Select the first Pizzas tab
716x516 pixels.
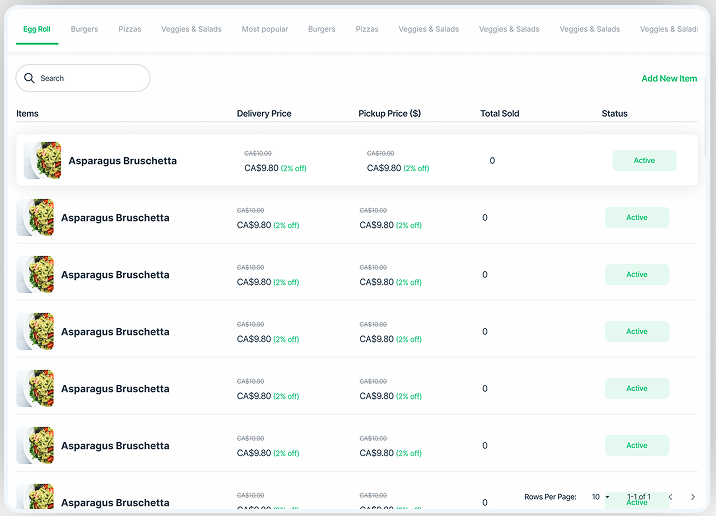tap(130, 29)
